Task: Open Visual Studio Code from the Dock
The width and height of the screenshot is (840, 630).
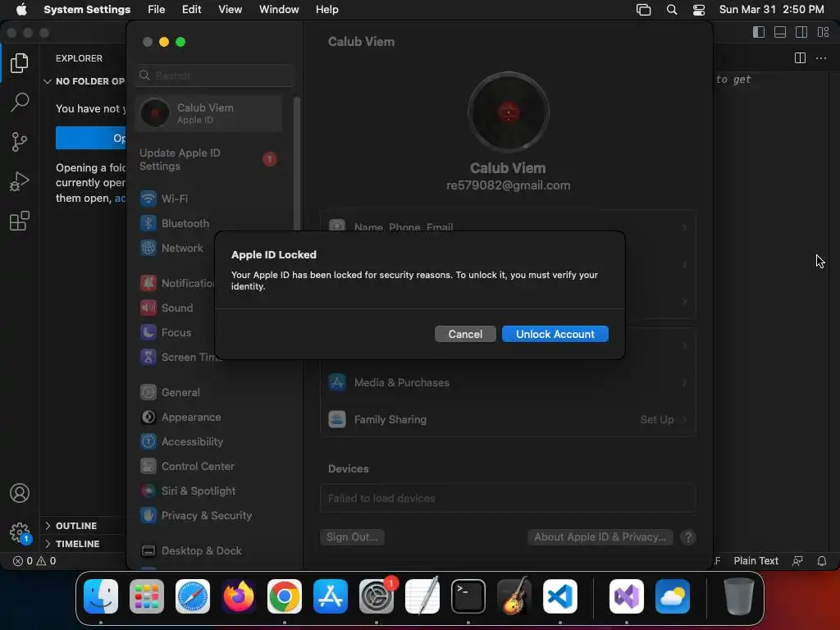Action: click(x=559, y=596)
